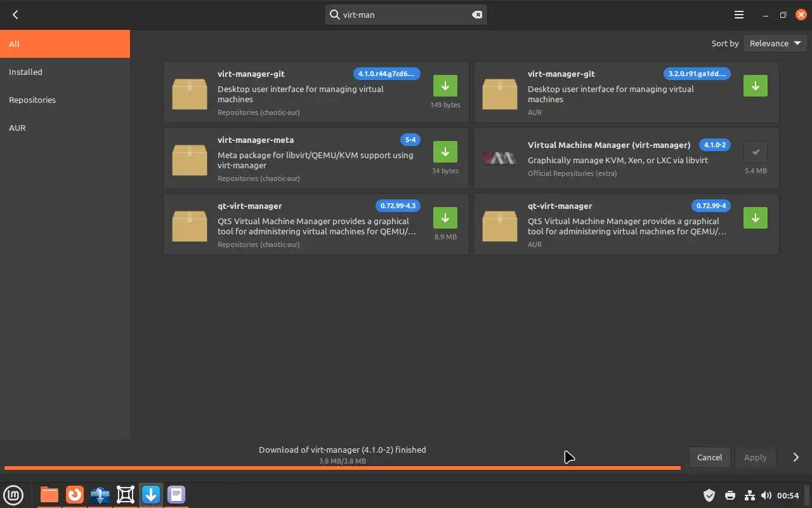Click the Sort by label
This screenshot has width=812, height=508.
pyautogui.click(x=725, y=43)
